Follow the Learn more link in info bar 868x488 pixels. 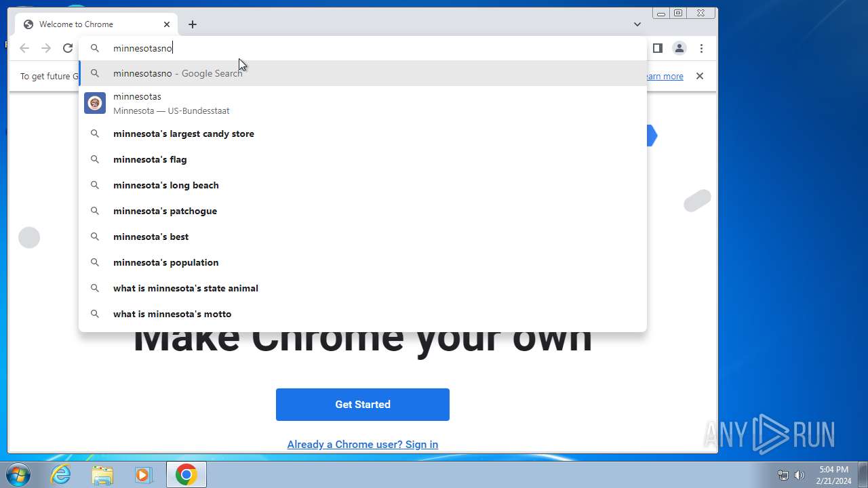pos(664,76)
